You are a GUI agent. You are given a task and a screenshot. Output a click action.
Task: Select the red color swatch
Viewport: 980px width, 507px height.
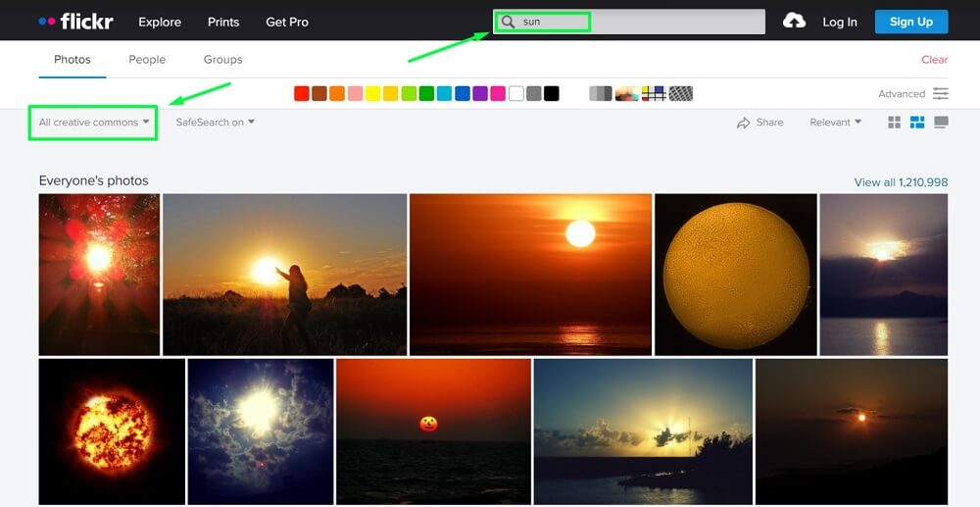302,94
